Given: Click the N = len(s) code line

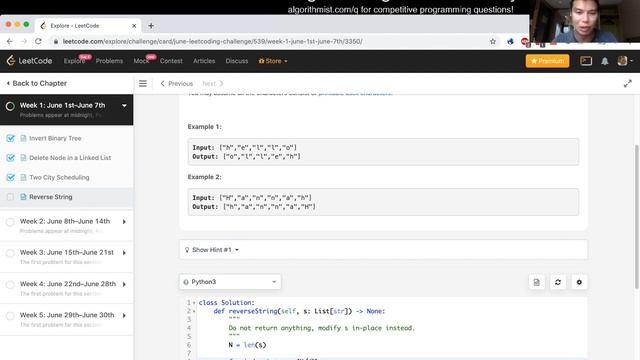Looking at the screenshot, I should pos(247,345).
